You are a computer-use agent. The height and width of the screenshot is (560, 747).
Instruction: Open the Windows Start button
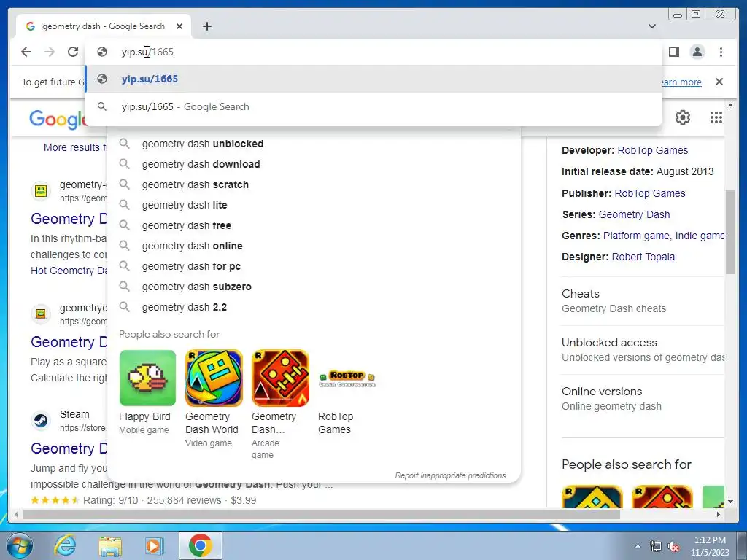click(x=18, y=545)
